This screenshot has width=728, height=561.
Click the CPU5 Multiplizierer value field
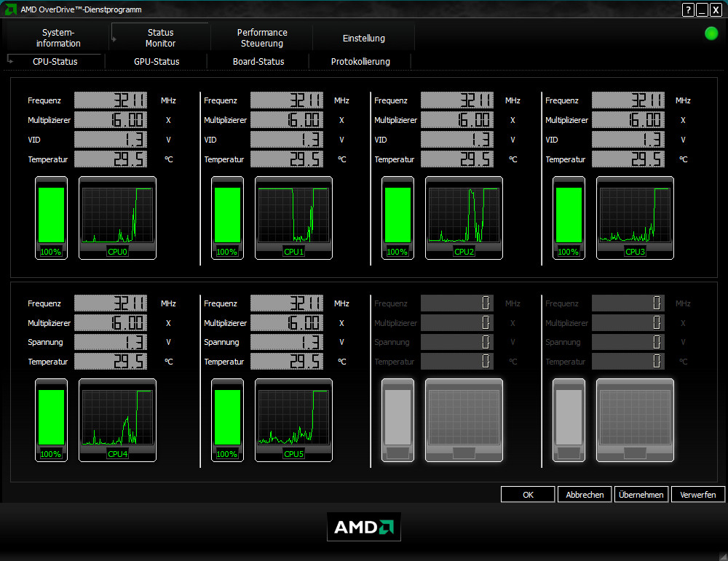[286, 322]
